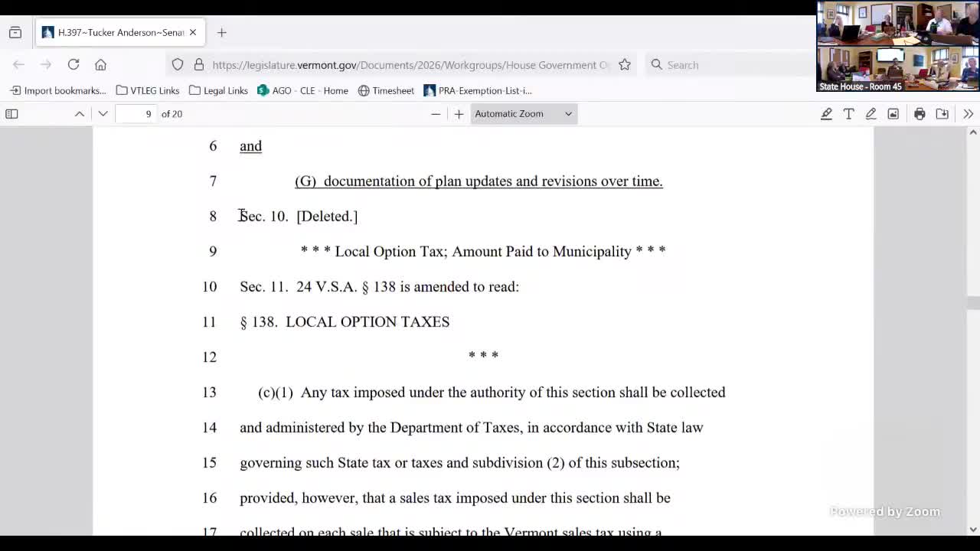Open Import bookmarks link
The image size is (980, 551).
58,90
